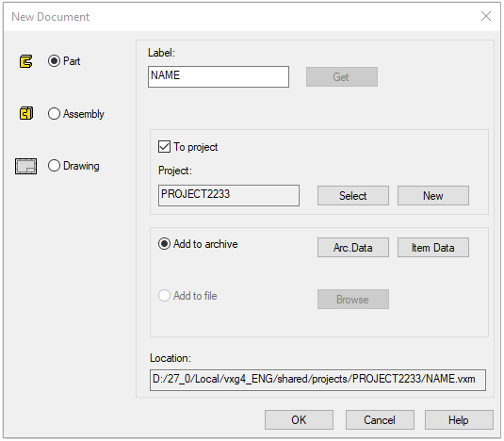
Task: Click the Browse button for file location
Action: (x=353, y=300)
